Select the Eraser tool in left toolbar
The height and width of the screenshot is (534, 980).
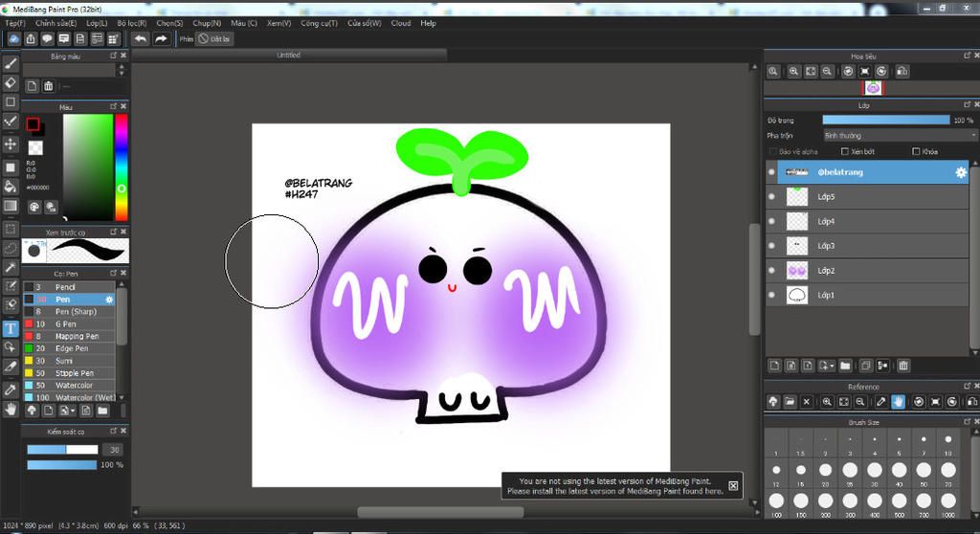click(x=11, y=82)
